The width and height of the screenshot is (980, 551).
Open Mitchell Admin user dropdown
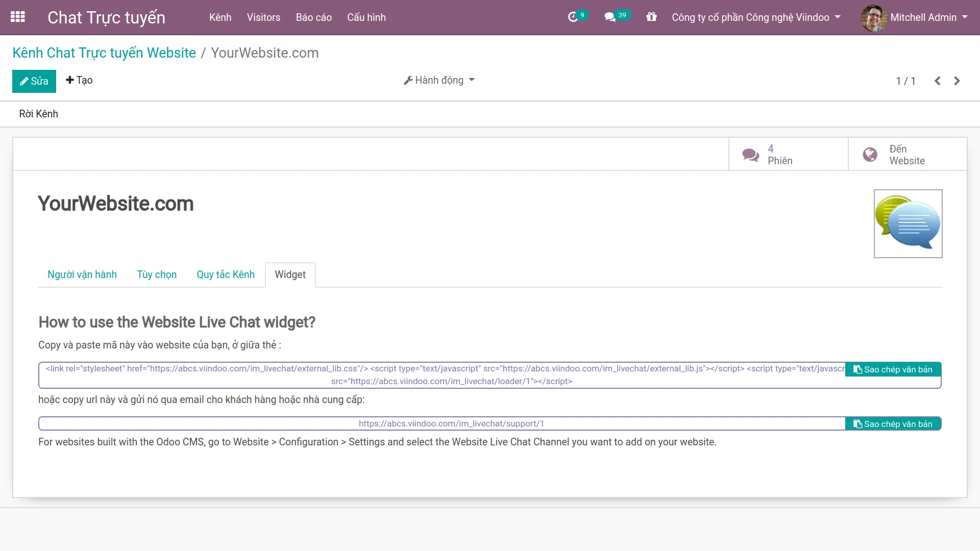[928, 17]
